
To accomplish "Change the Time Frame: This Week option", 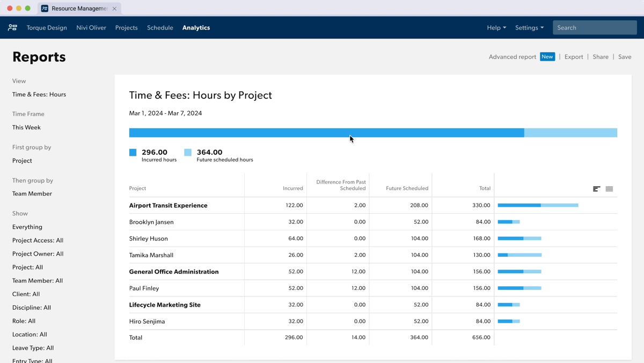I will [x=26, y=127].
